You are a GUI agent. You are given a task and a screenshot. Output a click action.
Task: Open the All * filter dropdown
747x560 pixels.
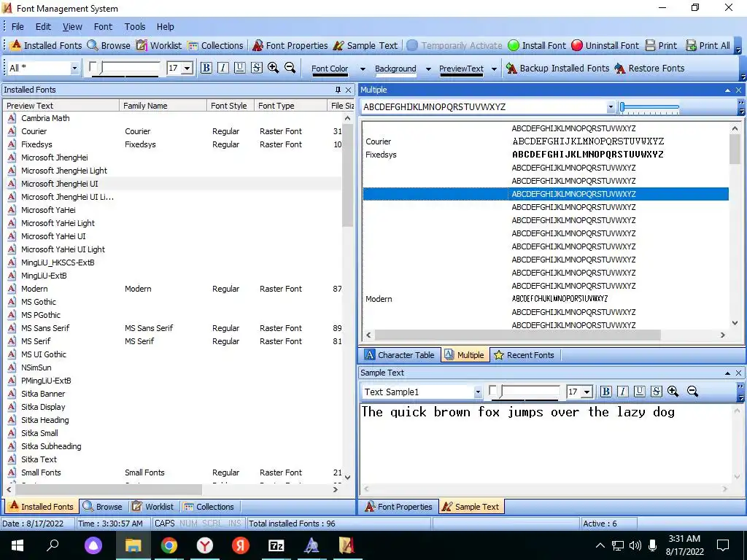pyautogui.click(x=74, y=68)
